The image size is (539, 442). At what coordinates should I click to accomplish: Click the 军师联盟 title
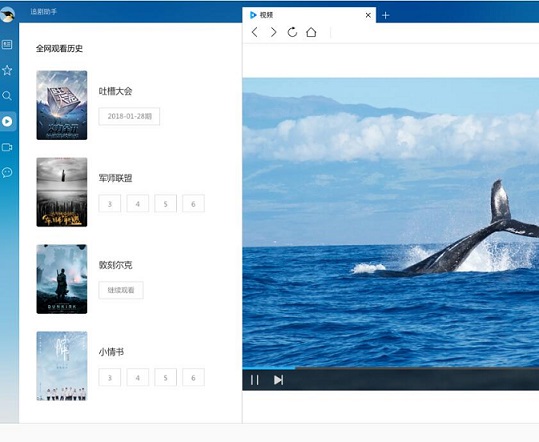coord(116,178)
